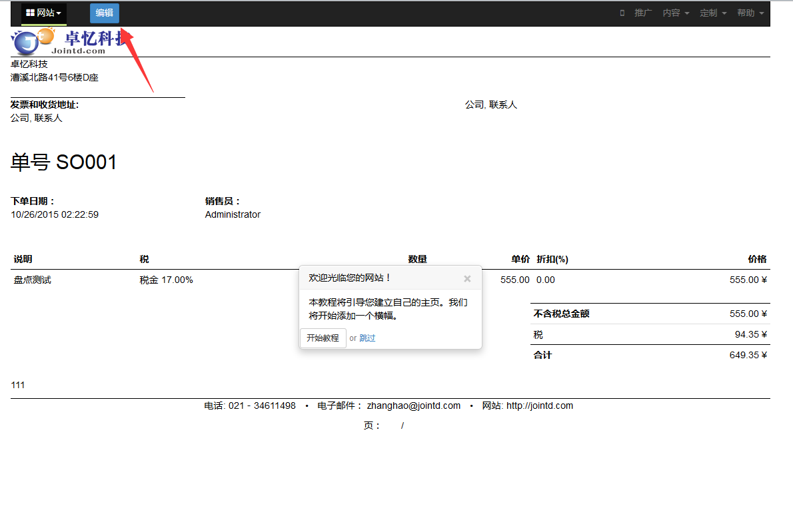Click the 税金 17.00% tax cell
793x532 pixels.
[x=166, y=280]
